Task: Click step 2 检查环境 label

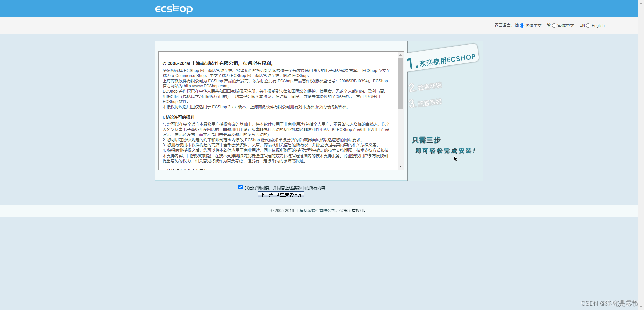Action: point(425,87)
